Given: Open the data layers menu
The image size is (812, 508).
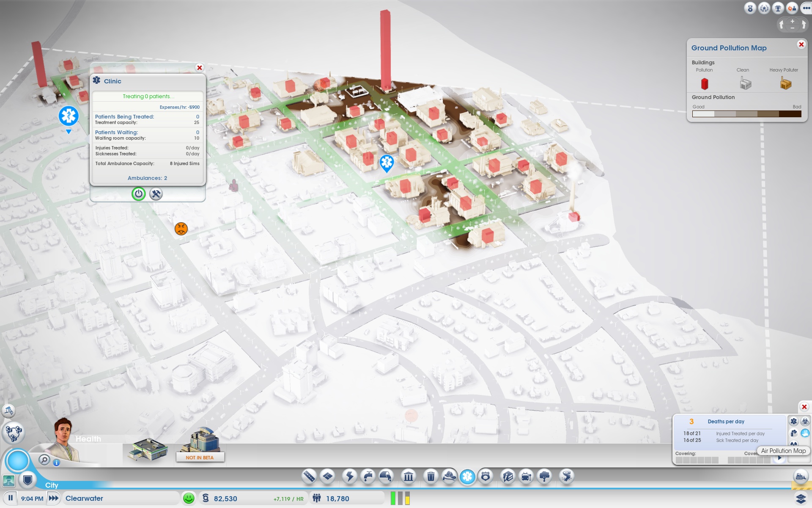Looking at the screenshot, I should coord(801,499).
